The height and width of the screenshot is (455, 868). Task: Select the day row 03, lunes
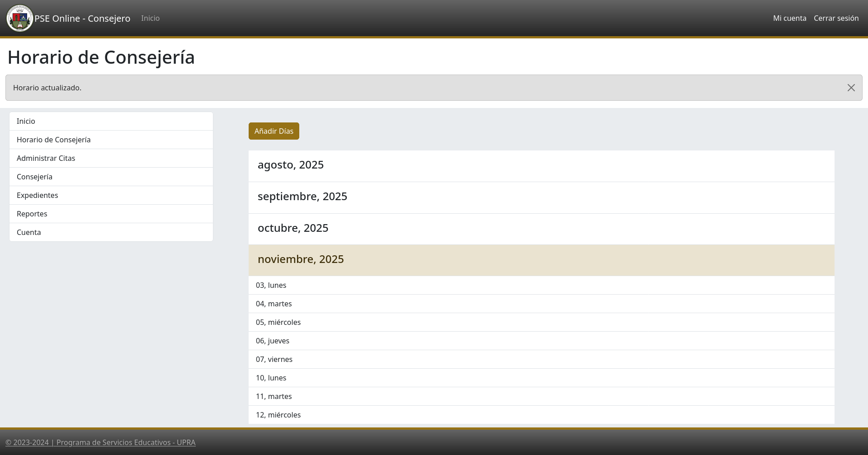[x=541, y=285]
